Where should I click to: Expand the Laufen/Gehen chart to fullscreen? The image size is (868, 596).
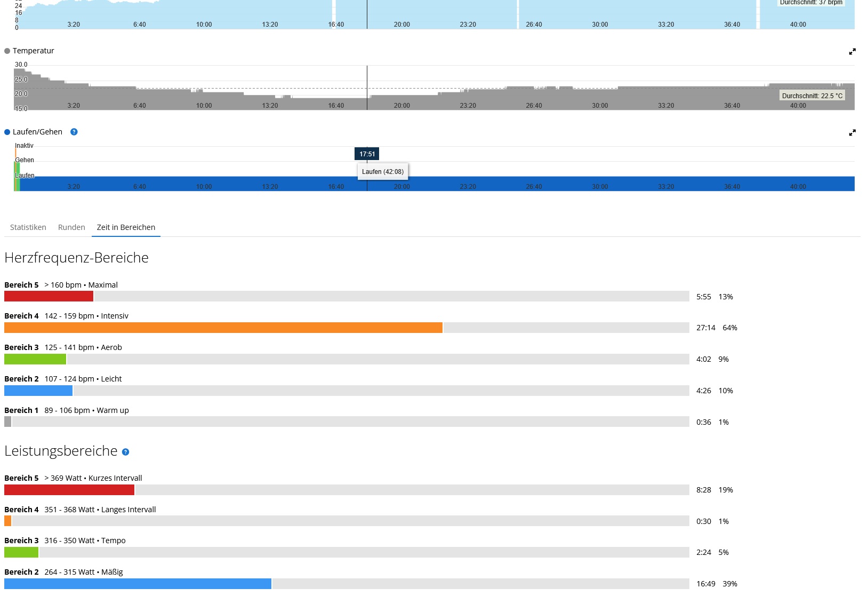tap(852, 133)
